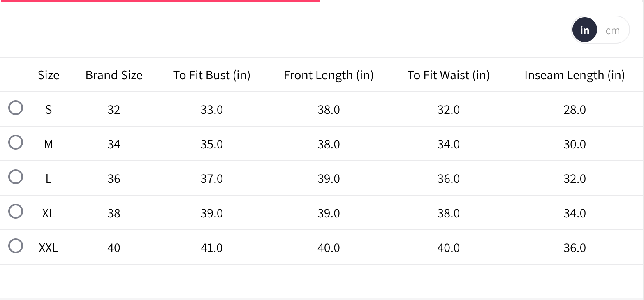Click the To Fit Waist column header

coord(448,75)
